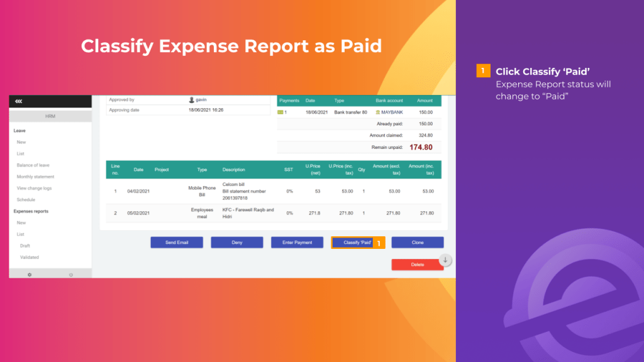
Task: Select the HRM tab
Action: (x=49, y=116)
